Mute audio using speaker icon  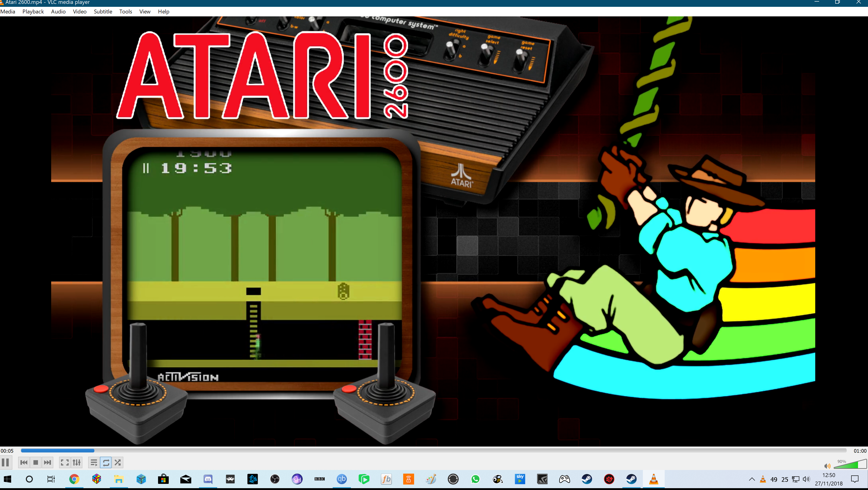pyautogui.click(x=827, y=466)
